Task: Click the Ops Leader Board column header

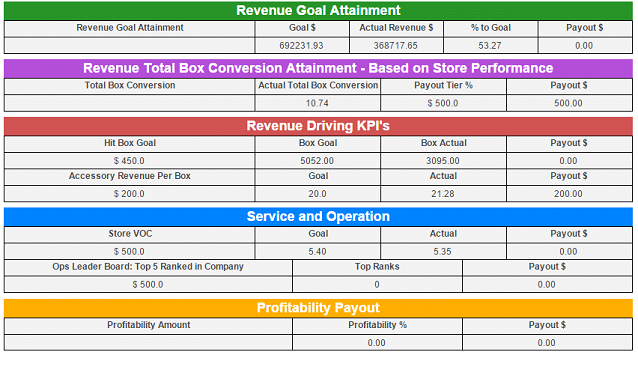Action: click(x=148, y=267)
